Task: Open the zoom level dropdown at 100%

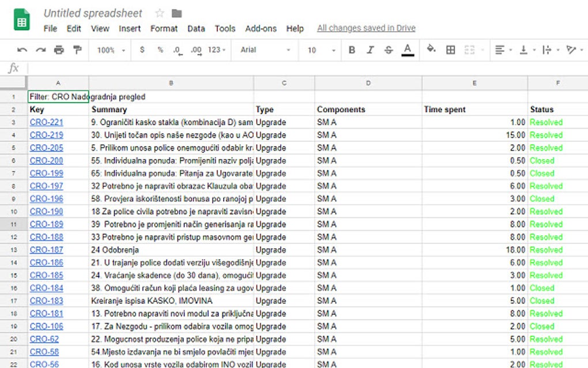Action: (x=110, y=50)
